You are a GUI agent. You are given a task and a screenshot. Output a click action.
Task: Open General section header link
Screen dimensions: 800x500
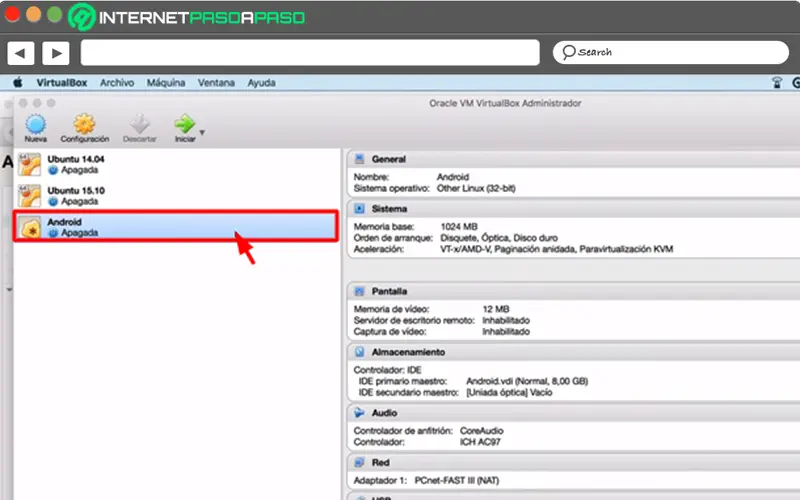pyautogui.click(x=389, y=159)
